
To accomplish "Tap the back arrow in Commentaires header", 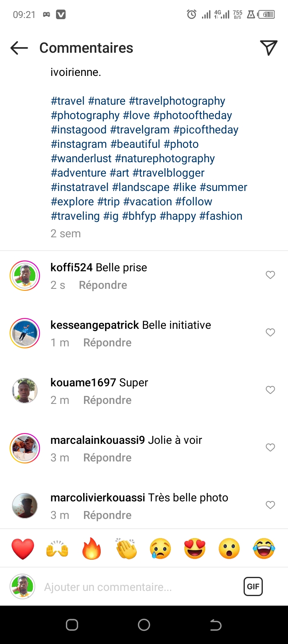I will pyautogui.click(x=19, y=48).
